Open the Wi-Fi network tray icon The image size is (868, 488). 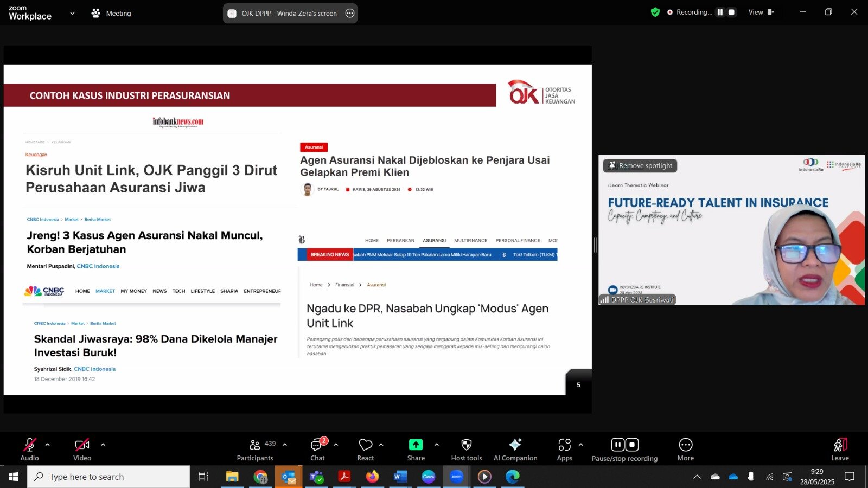(769, 477)
